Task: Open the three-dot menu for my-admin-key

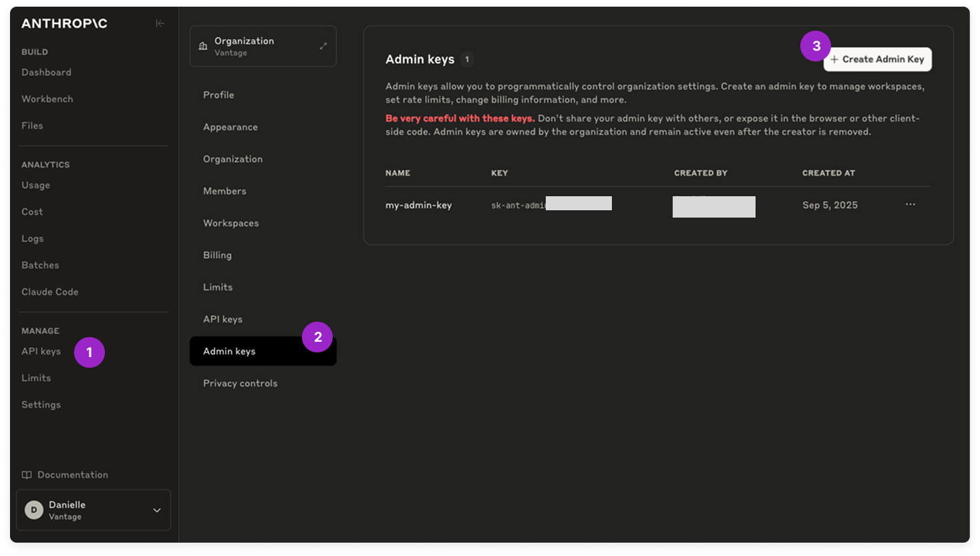Action: coord(910,204)
